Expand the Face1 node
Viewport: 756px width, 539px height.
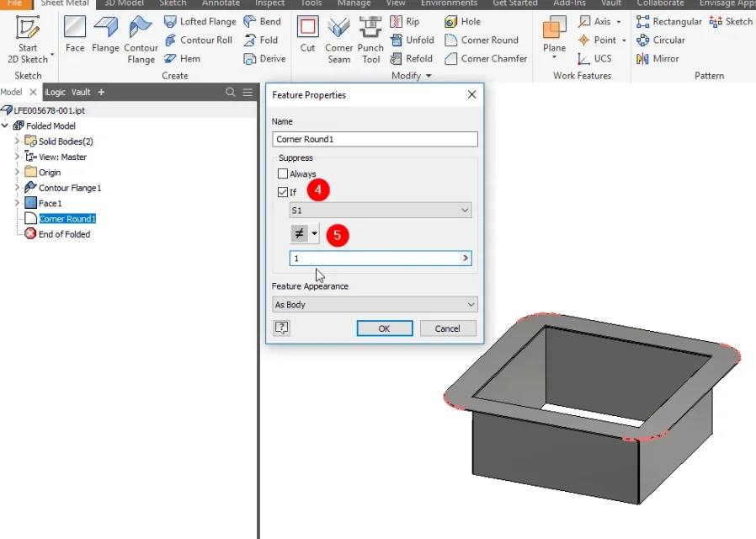[17, 202]
